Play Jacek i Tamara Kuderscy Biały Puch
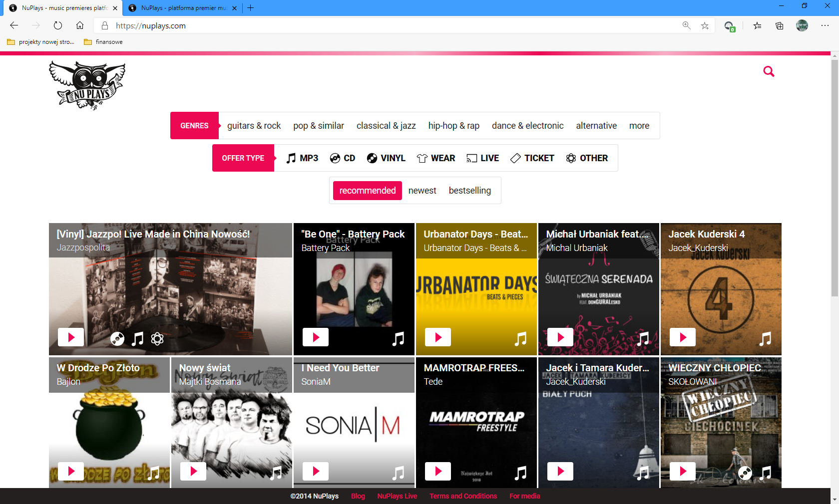Screen dimensions: 839x504 click(560, 471)
